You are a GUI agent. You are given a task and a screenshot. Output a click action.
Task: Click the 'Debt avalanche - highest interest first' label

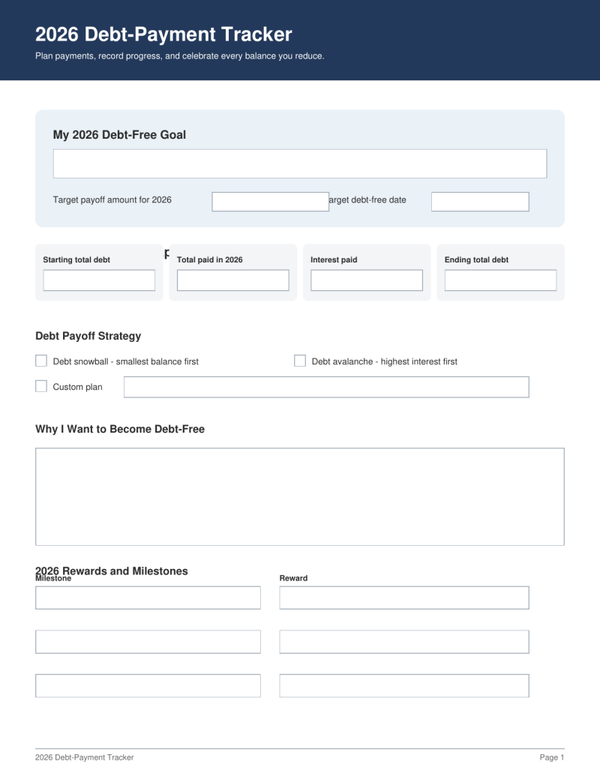pyautogui.click(x=384, y=362)
